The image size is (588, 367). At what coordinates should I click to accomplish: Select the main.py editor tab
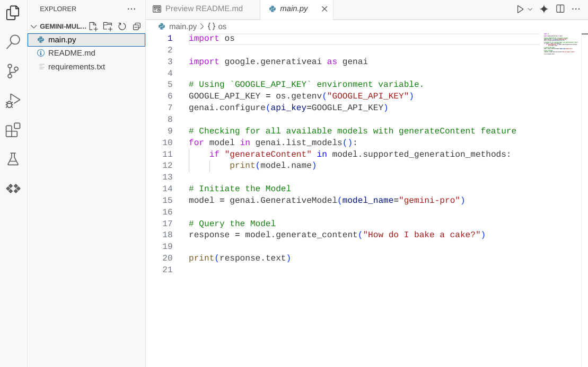[293, 8]
